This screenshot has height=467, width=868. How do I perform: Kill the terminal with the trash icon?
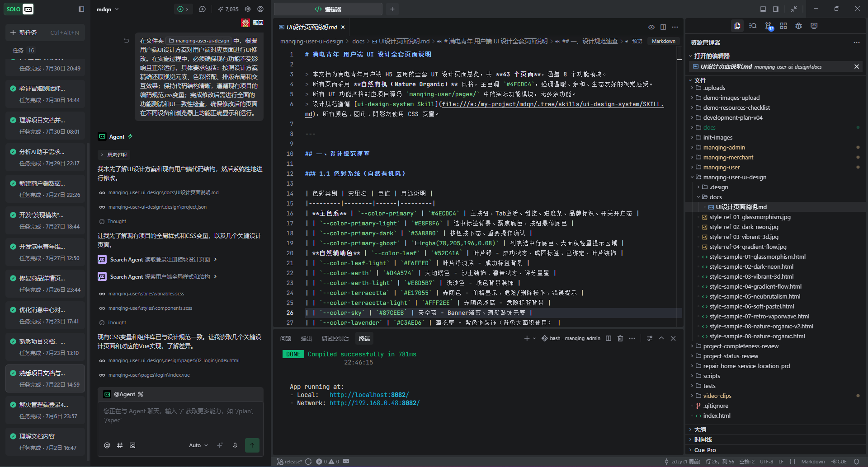620,338
